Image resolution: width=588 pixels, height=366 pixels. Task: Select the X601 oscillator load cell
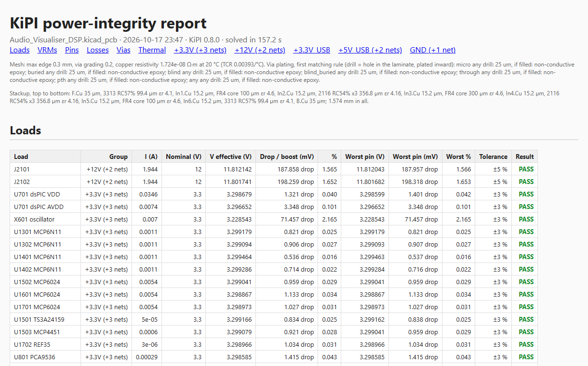click(x=45, y=219)
